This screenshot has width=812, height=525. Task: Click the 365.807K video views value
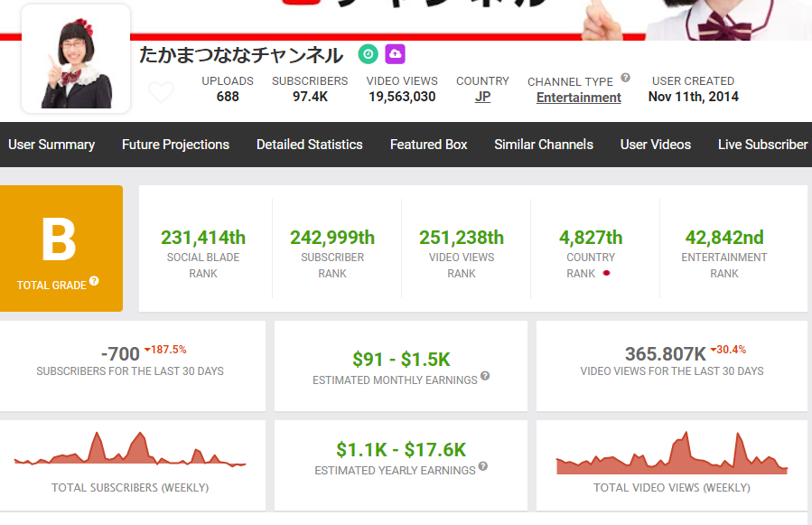666,354
